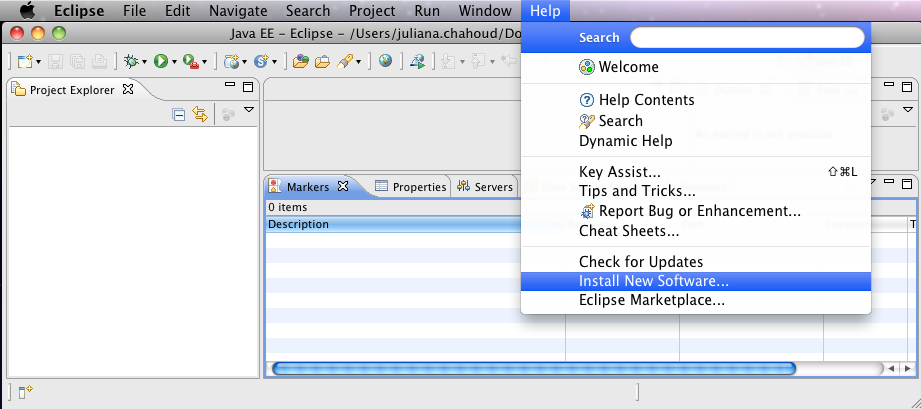Click the Debug bug icon in toolbar
Image resolution: width=921 pixels, height=409 pixels.
coord(129,61)
